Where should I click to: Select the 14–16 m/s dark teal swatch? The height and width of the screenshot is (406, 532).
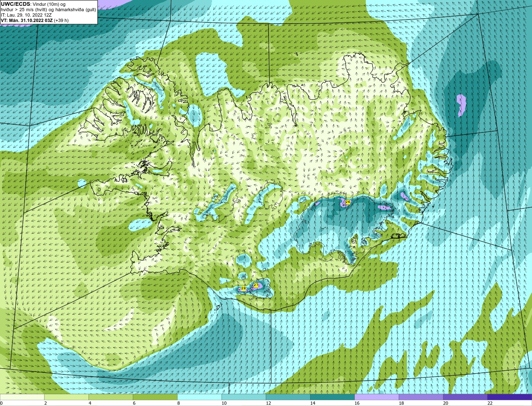pyautogui.click(x=332, y=397)
